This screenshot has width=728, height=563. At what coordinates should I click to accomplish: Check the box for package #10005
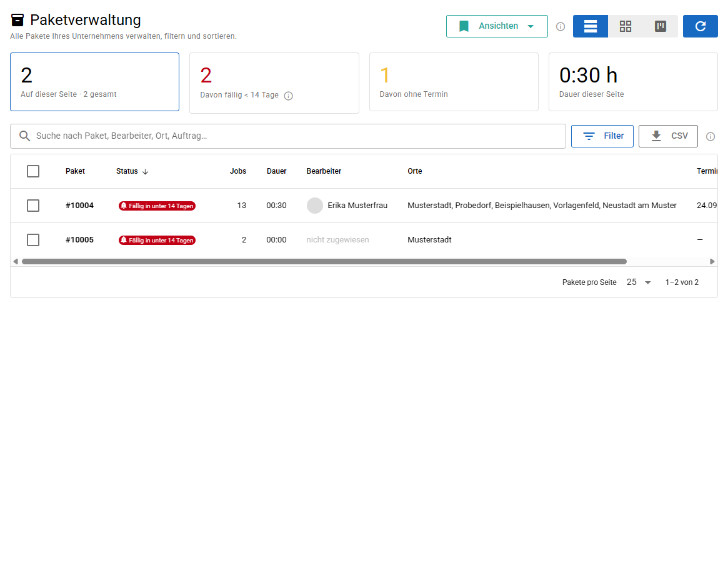click(x=33, y=240)
